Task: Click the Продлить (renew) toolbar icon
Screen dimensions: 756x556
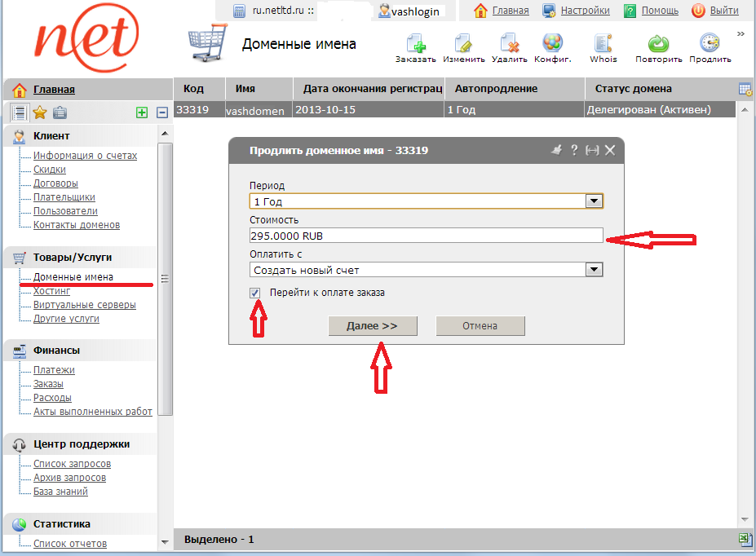Action: [710, 44]
